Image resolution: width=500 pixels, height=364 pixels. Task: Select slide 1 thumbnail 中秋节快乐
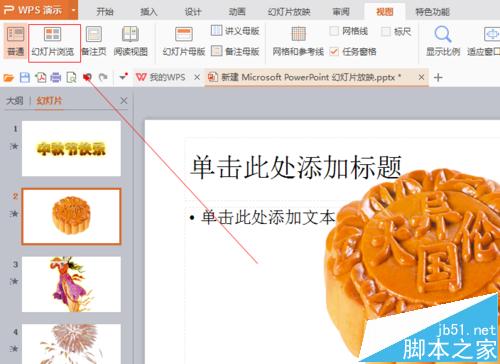coord(71,149)
